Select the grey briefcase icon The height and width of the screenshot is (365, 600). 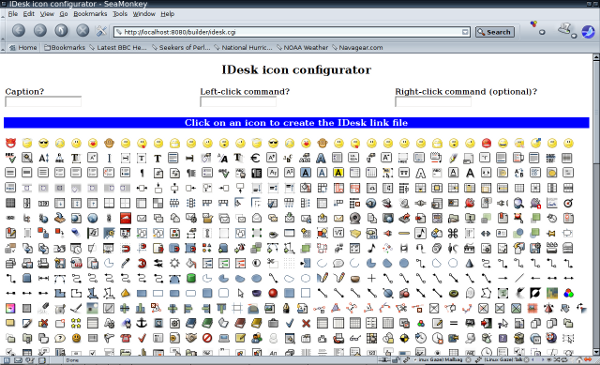tap(273, 323)
